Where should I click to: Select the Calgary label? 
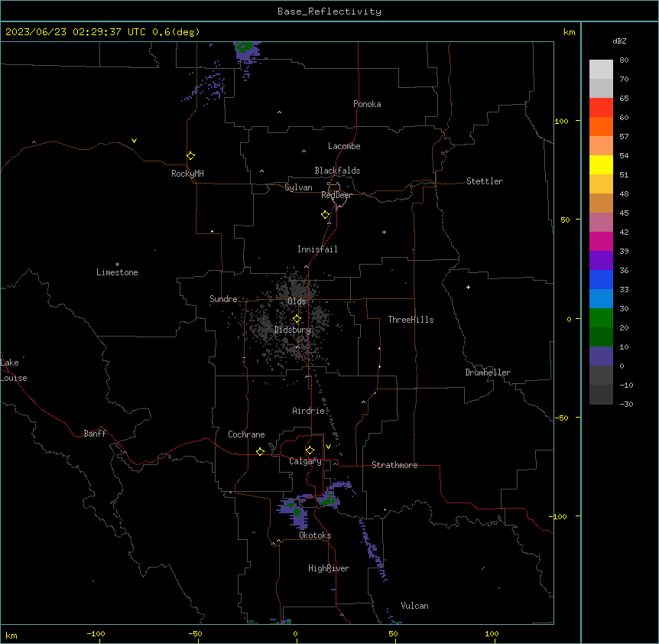click(x=305, y=461)
